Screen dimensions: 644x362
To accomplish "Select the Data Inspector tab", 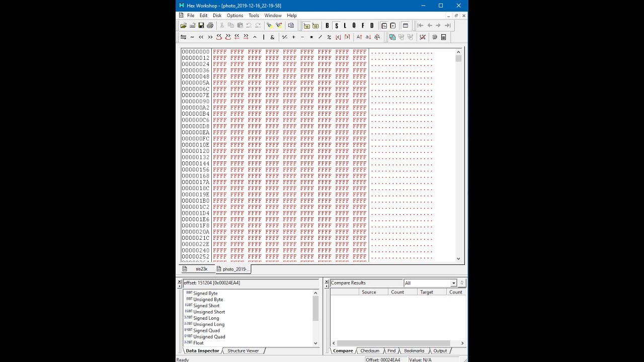I will tap(202, 351).
